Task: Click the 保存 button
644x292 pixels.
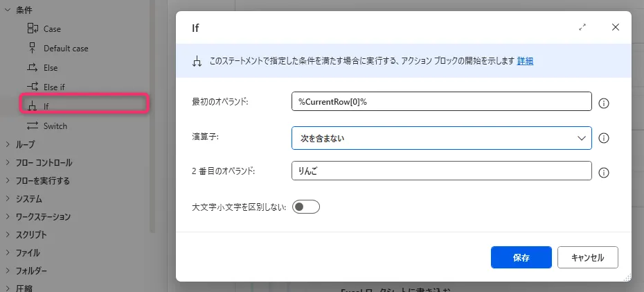Action: coord(521,257)
